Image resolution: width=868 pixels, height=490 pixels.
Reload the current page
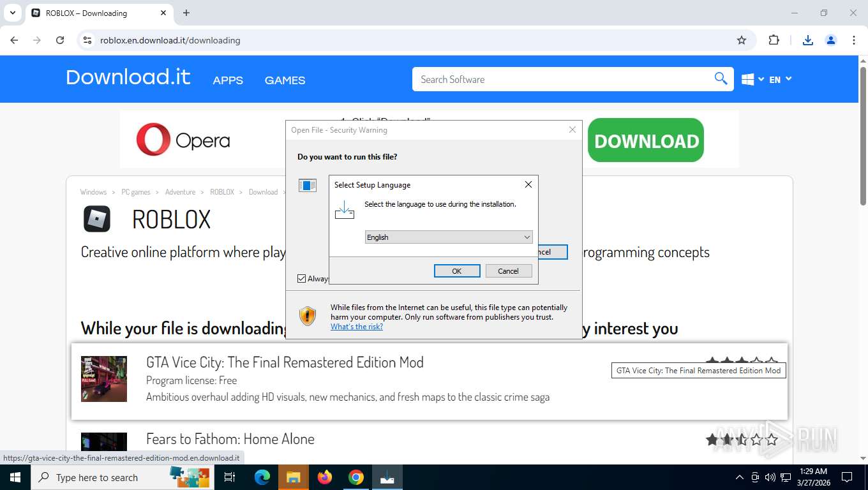click(x=60, y=40)
